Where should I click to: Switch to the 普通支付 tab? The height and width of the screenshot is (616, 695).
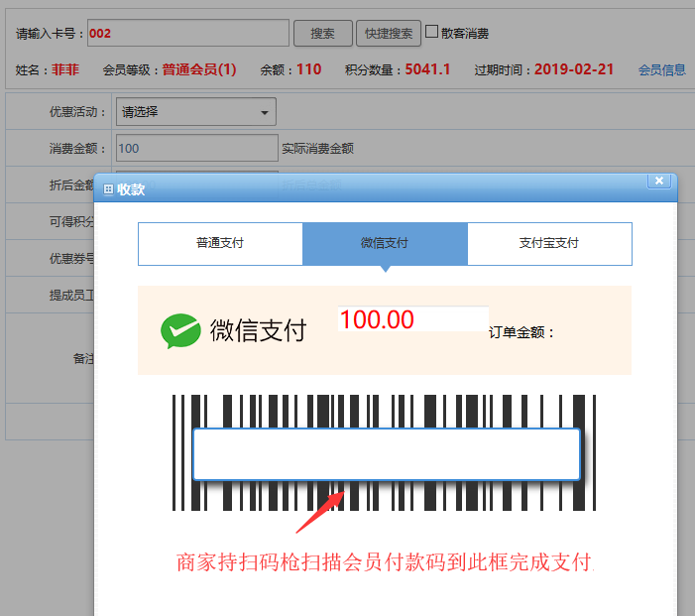tap(220, 243)
